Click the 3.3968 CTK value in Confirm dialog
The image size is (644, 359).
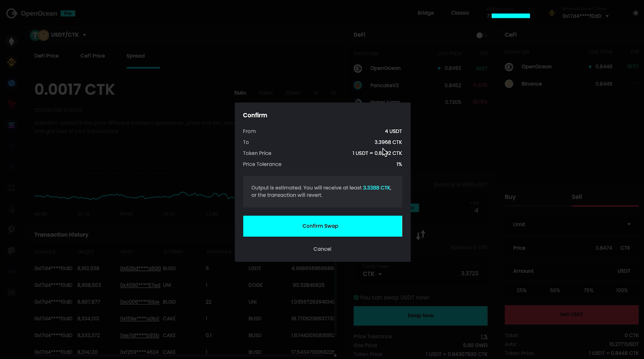(388, 142)
